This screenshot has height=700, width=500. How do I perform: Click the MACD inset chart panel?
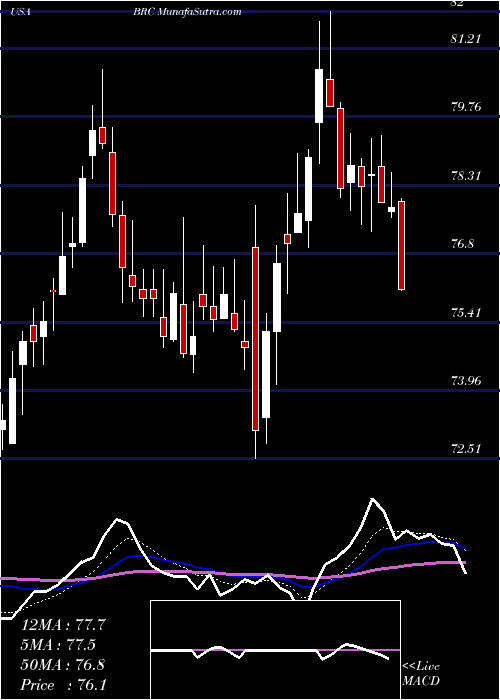tap(275, 650)
